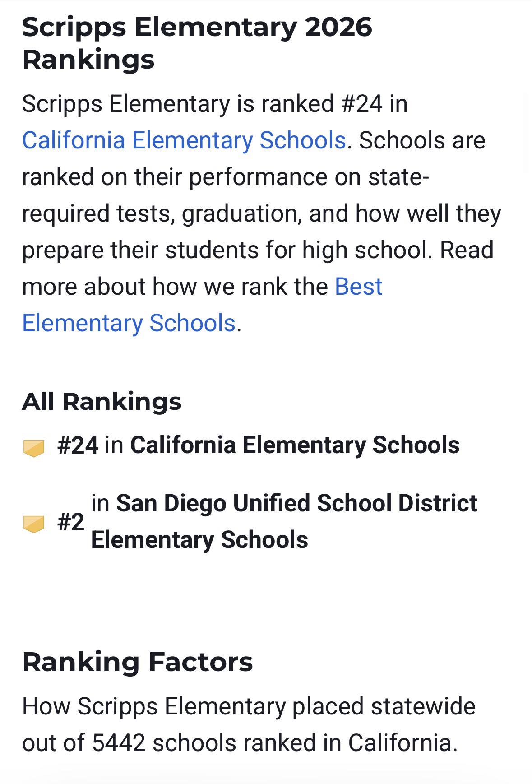Click the faint scrollbar on right edge
The image size is (532, 784).
click(x=526, y=133)
